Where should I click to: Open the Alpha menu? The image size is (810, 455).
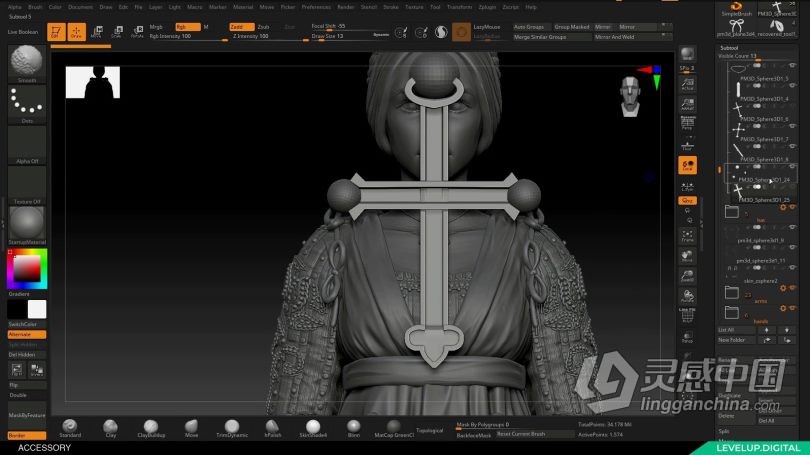(14, 7)
